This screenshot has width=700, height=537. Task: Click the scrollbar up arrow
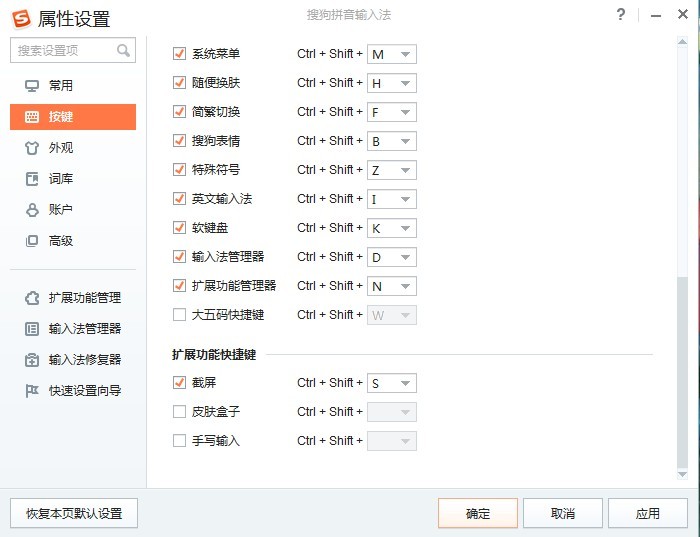click(682, 42)
